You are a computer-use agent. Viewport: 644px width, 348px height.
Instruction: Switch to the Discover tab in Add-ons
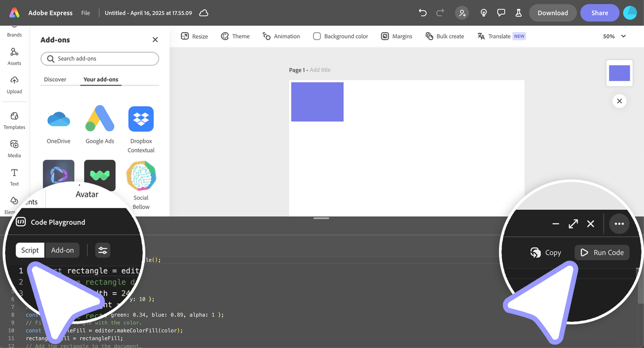(55, 79)
